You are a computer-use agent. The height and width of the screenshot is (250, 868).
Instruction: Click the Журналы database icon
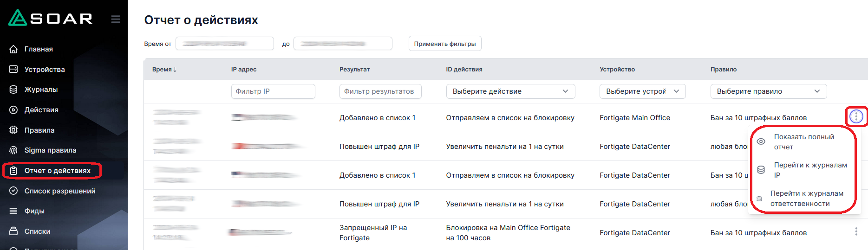13,90
